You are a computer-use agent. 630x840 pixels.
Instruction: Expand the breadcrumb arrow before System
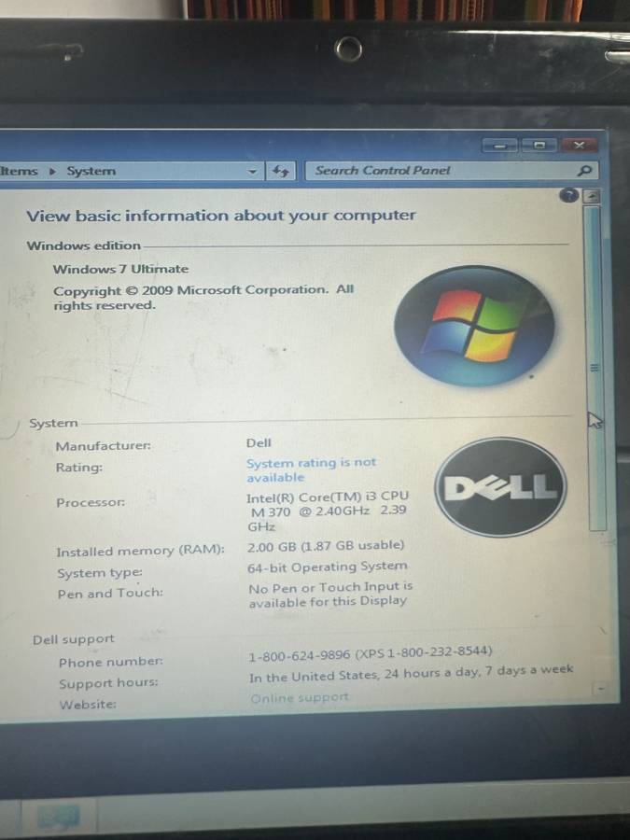[52, 172]
